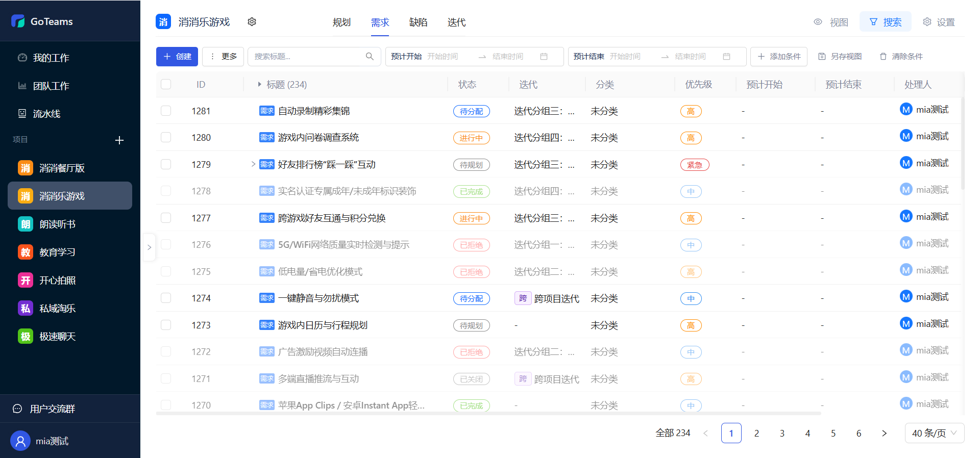Switch to the 迭代 tab

456,22
